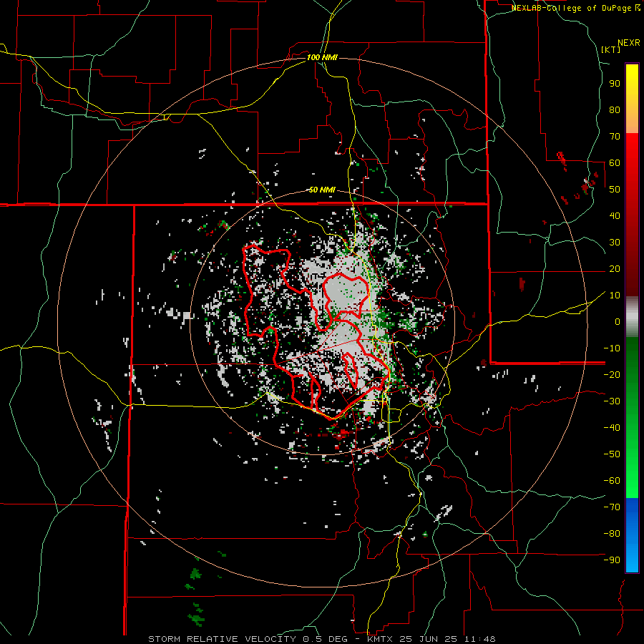Click the -90 value on the velocity scale

(x=612, y=560)
